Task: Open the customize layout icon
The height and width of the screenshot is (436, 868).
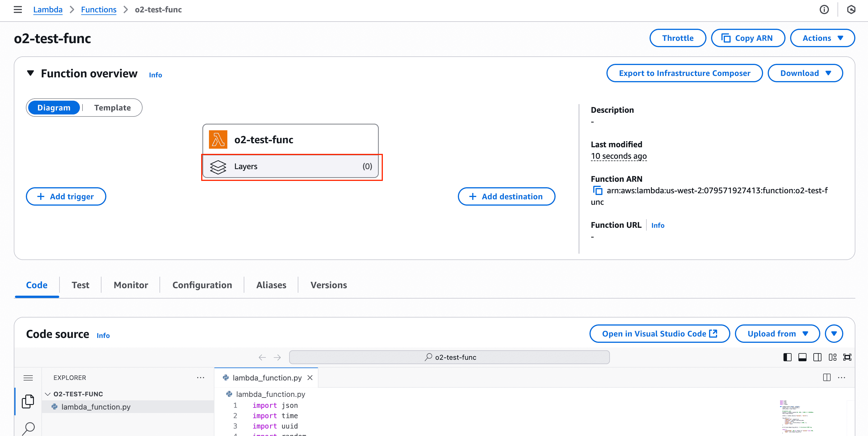Action: pyautogui.click(x=832, y=357)
